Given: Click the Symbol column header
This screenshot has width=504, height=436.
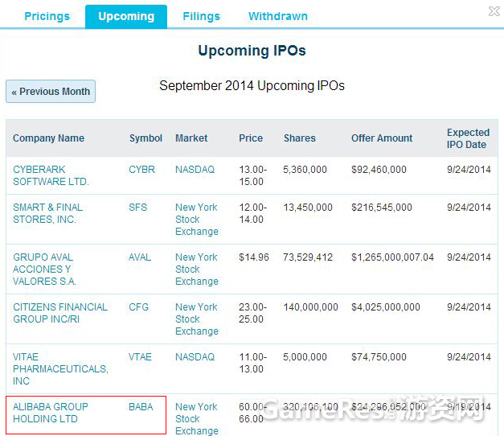Looking at the screenshot, I should (x=145, y=138).
